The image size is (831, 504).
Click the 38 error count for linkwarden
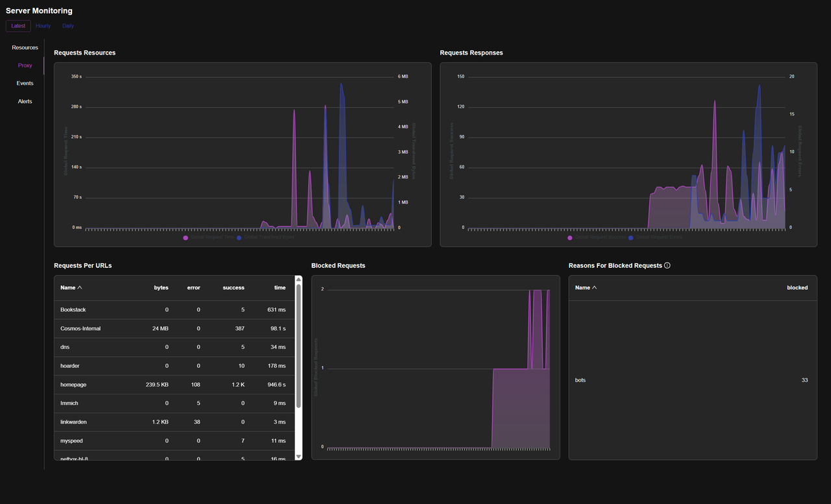197,422
